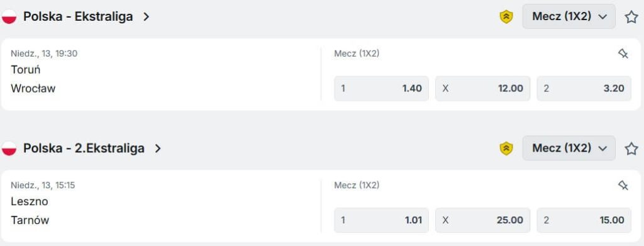Screen dimensions: 644x246
Task: Click yellow shield badge in 2.Ekstraliga header
Action: [x=506, y=148]
